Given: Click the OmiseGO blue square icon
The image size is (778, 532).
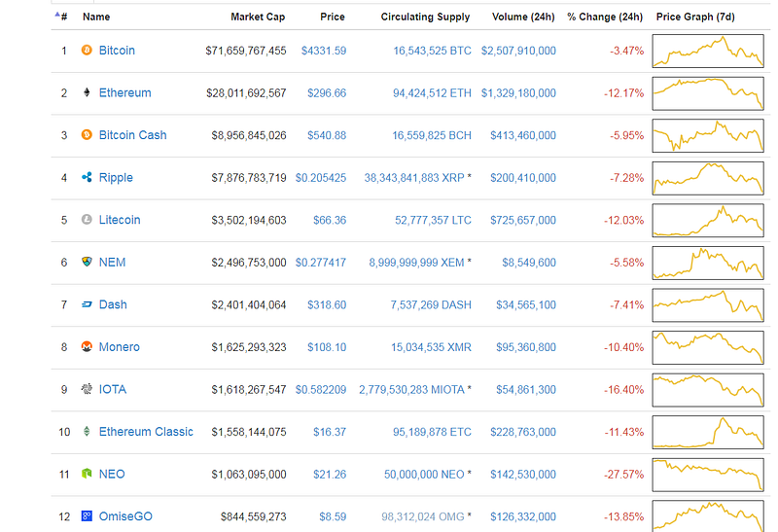Looking at the screenshot, I should [87, 516].
